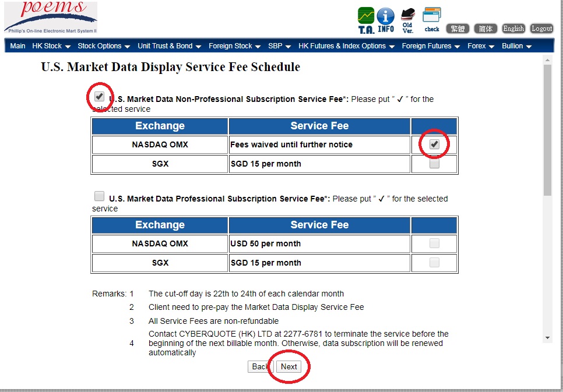563x392 pixels.
Task: Click the check card icon
Action: [x=432, y=19]
